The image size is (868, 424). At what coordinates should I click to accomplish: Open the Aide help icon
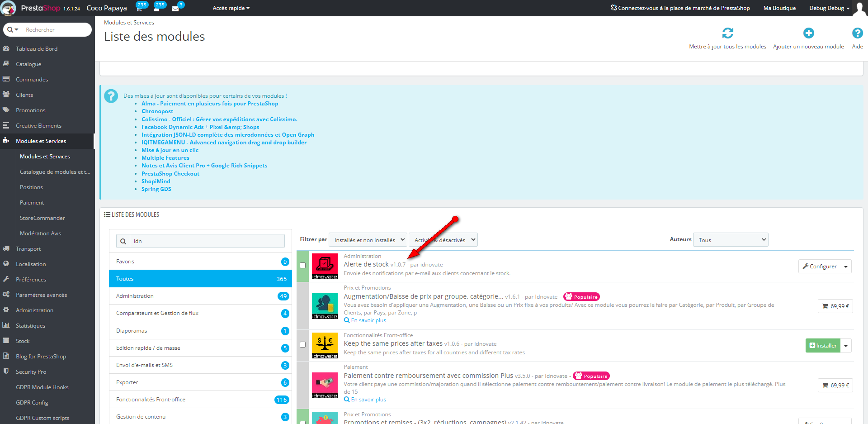coord(857,33)
